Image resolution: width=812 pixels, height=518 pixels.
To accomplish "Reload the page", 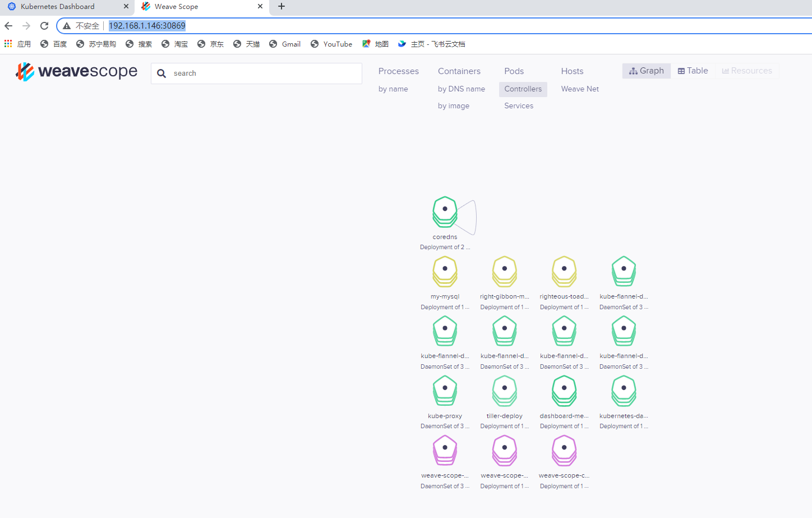I will coord(44,26).
